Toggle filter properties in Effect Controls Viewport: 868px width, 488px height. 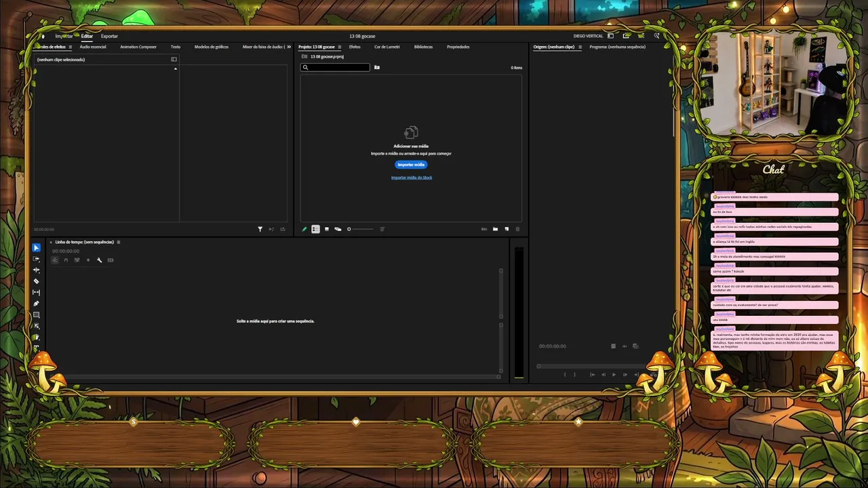[260, 229]
